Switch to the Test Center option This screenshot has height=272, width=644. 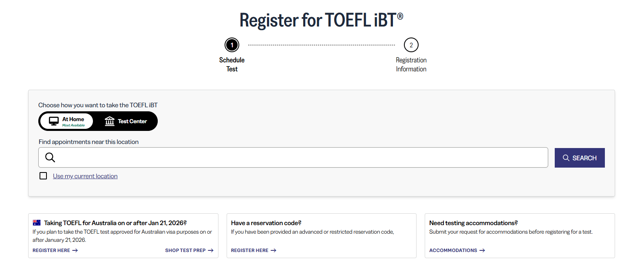click(126, 121)
